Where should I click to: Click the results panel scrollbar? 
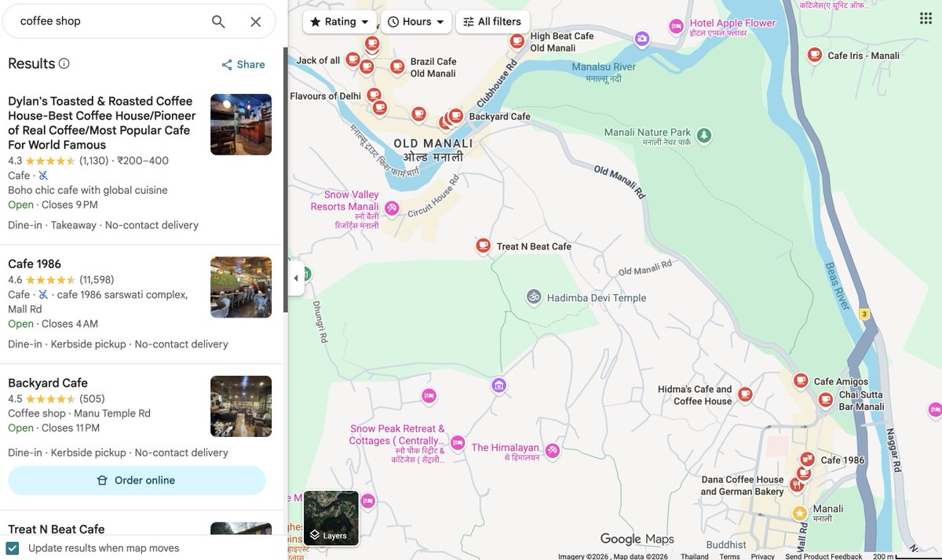(x=286, y=180)
